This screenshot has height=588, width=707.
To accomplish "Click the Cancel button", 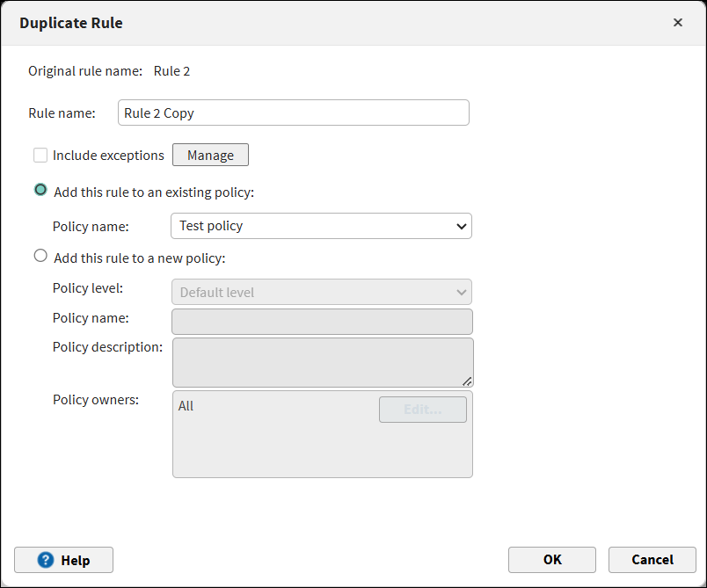I will [652, 560].
